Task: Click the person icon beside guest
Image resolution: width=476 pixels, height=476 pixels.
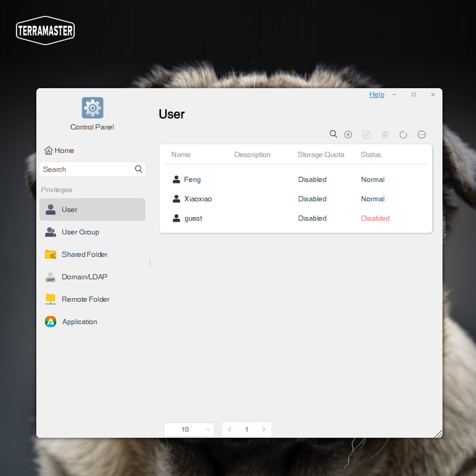Action: point(176,218)
